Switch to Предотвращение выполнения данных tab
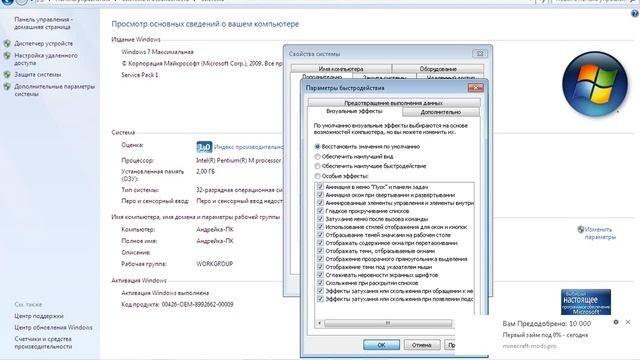 point(393,103)
